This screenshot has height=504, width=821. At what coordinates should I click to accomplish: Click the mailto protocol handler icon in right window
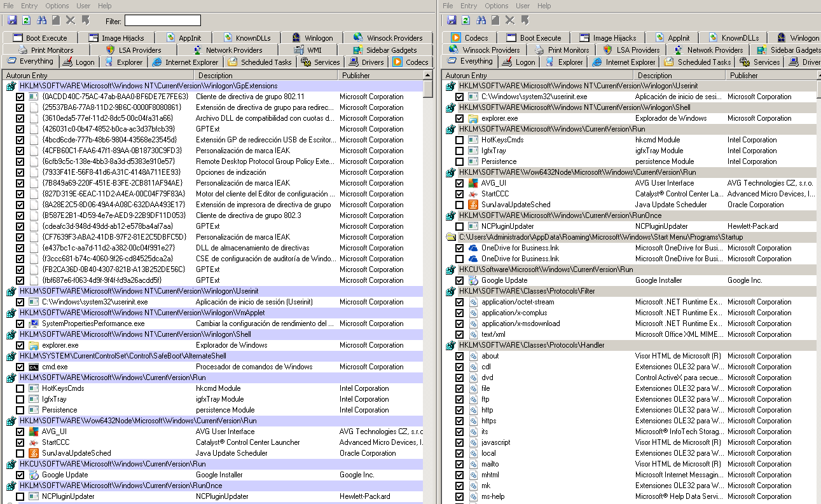473,464
